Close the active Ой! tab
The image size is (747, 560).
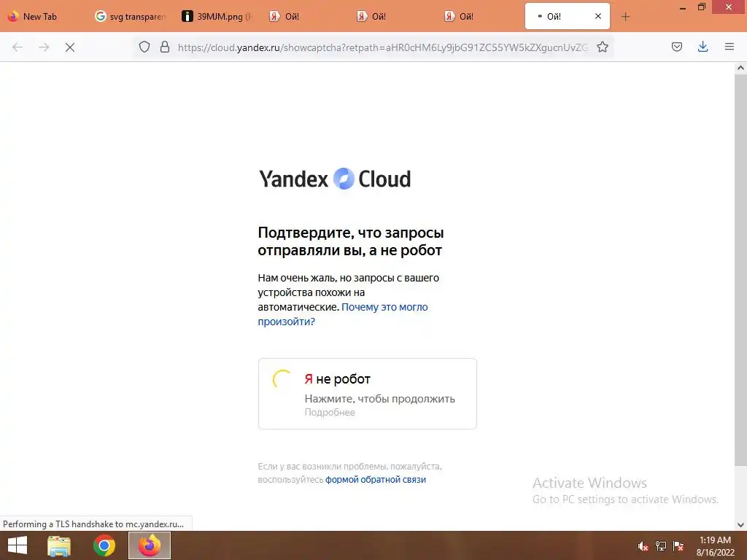click(x=598, y=16)
